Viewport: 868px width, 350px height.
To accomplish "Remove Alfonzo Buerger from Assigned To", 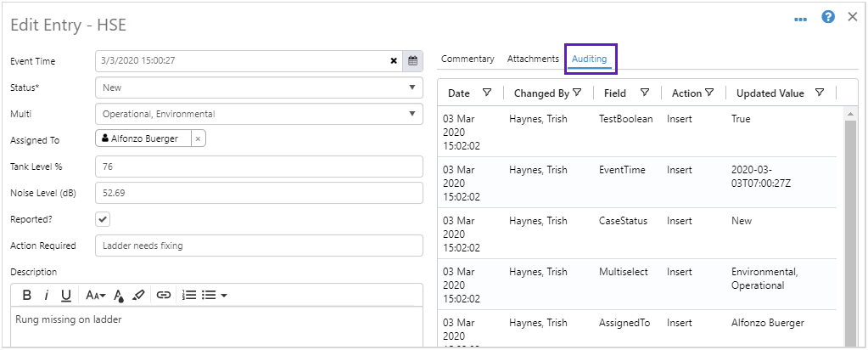I will [x=198, y=138].
